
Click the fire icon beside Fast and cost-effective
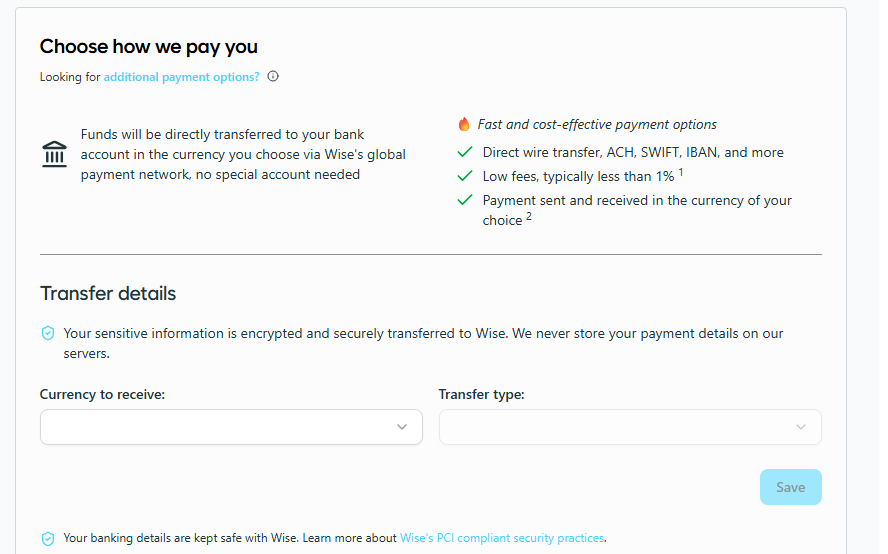click(464, 125)
